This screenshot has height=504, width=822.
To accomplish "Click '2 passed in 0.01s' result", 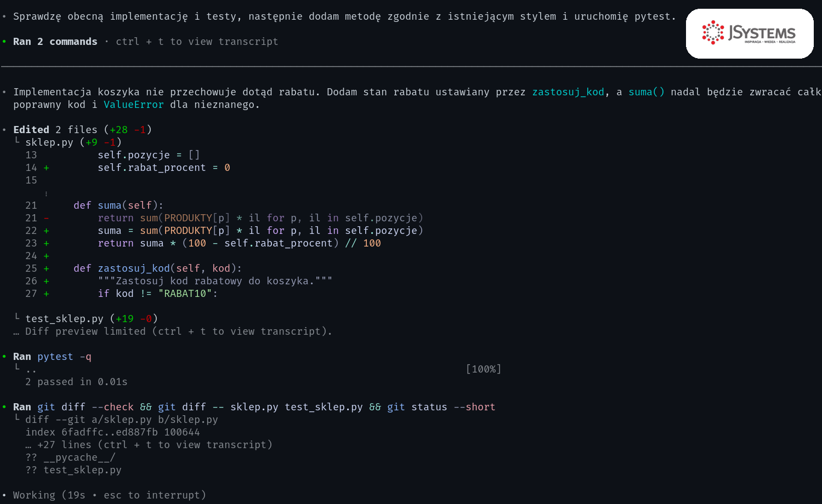I will coord(76,382).
